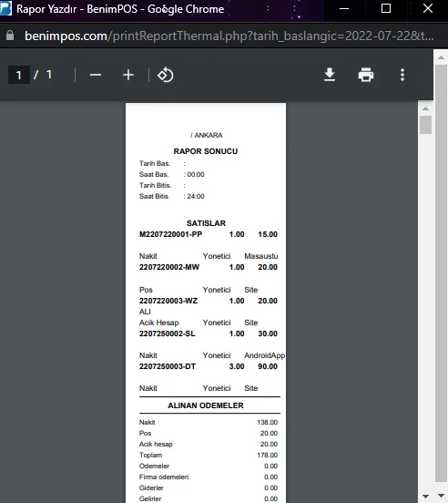Viewport: 448px width, 503px height.
Task: Click the outer scrollbar down arrow
Action: tap(441, 496)
